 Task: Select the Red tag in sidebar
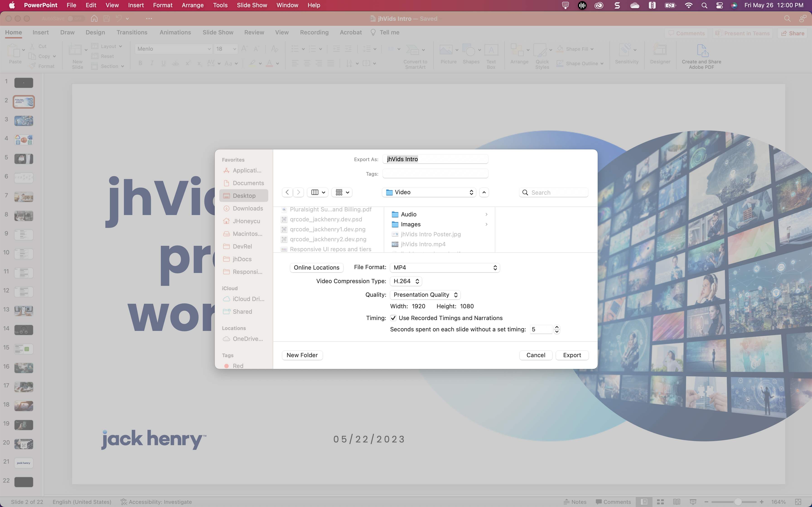(x=238, y=366)
